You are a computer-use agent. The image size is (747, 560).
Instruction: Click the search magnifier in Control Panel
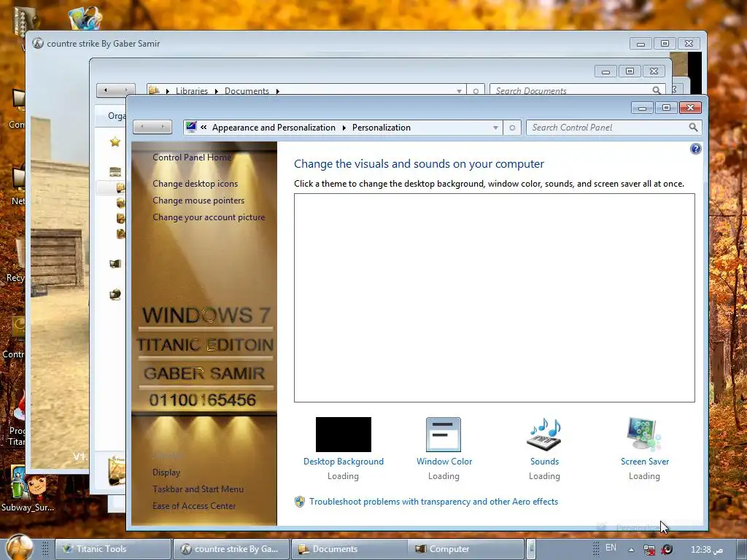coord(693,127)
